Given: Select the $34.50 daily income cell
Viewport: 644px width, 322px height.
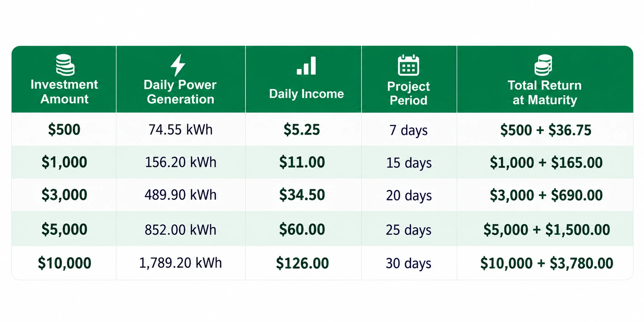Looking at the screenshot, I should [302, 195].
